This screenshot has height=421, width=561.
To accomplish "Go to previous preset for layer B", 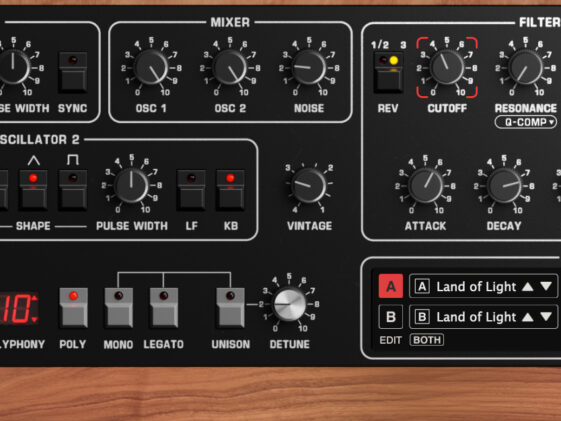I will coord(528,317).
